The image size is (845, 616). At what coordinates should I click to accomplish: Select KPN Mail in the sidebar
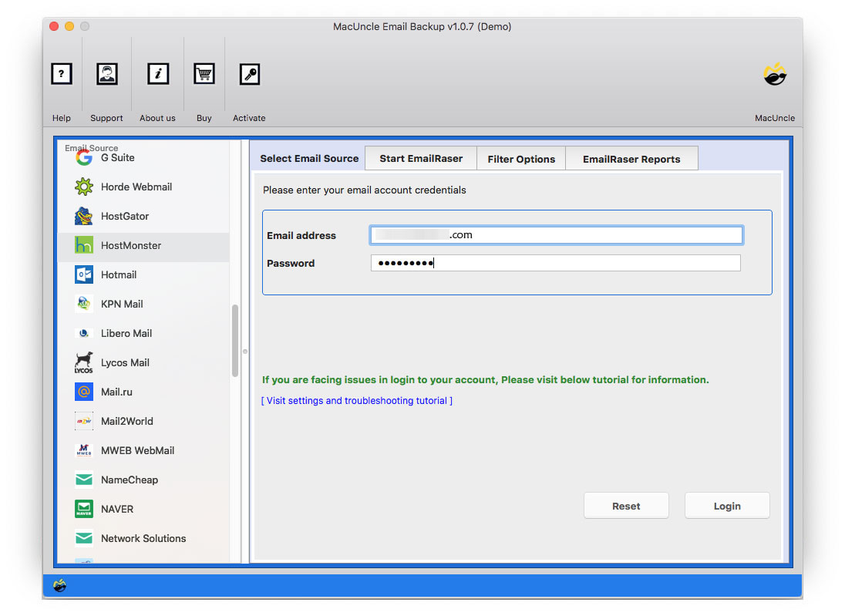[x=122, y=304]
